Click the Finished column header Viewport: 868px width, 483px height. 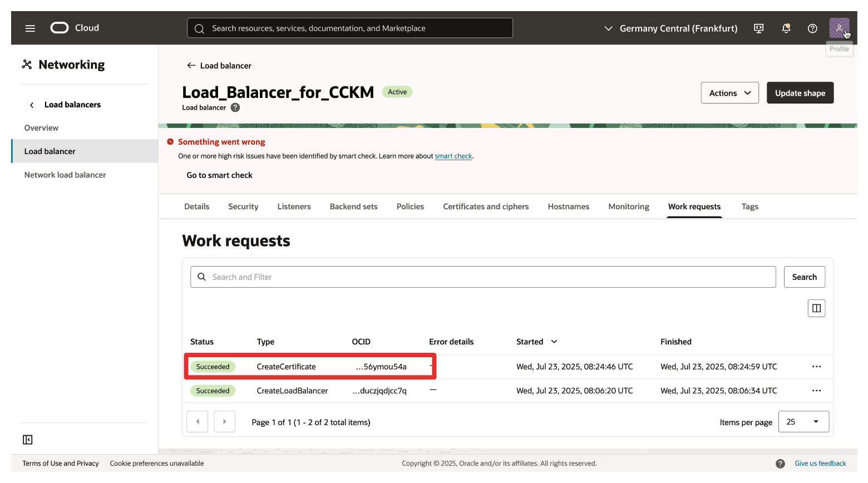coord(676,342)
